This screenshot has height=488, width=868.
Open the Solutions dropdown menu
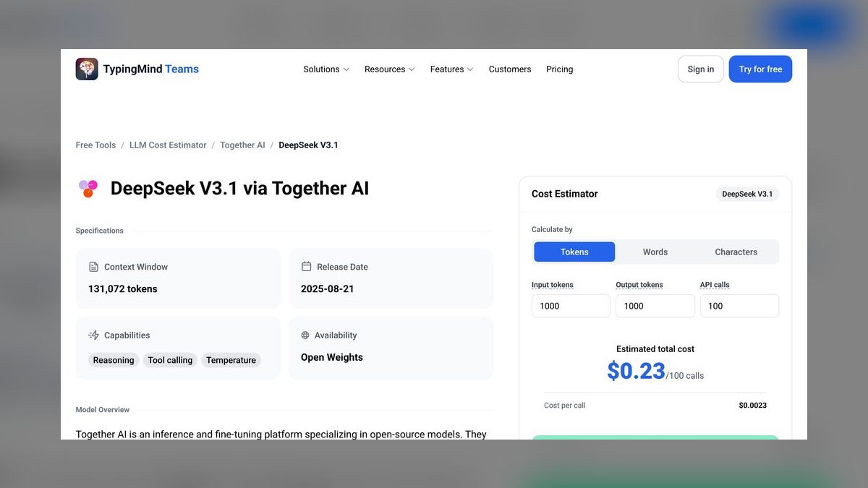coord(326,69)
